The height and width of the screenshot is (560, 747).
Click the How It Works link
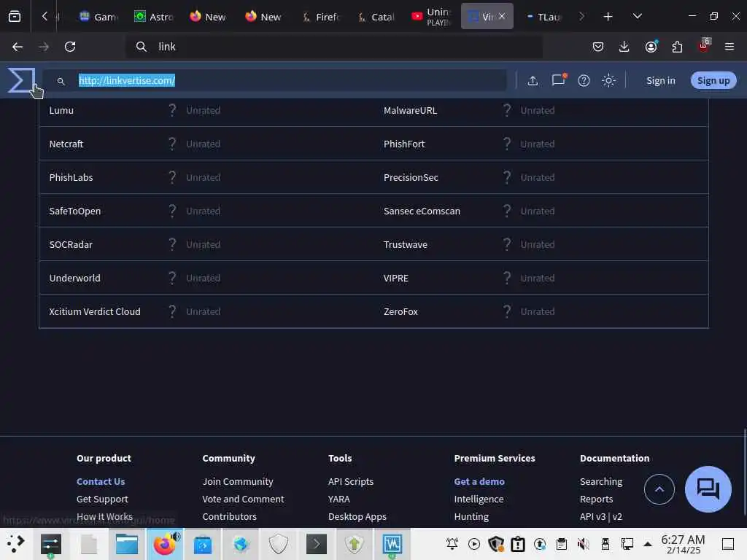105,516
